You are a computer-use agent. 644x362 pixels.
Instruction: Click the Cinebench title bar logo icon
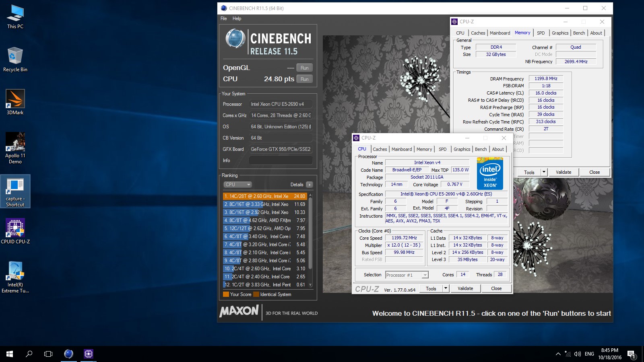coord(224,8)
